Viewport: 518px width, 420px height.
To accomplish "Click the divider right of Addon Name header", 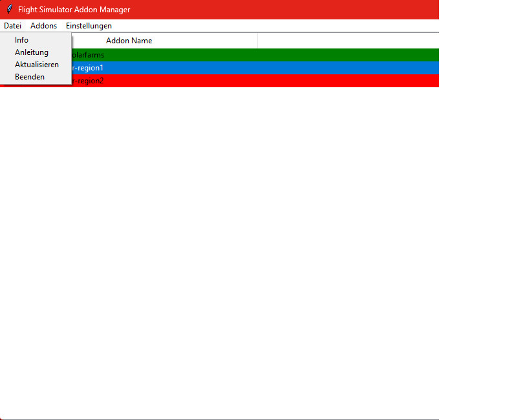I will [257, 41].
